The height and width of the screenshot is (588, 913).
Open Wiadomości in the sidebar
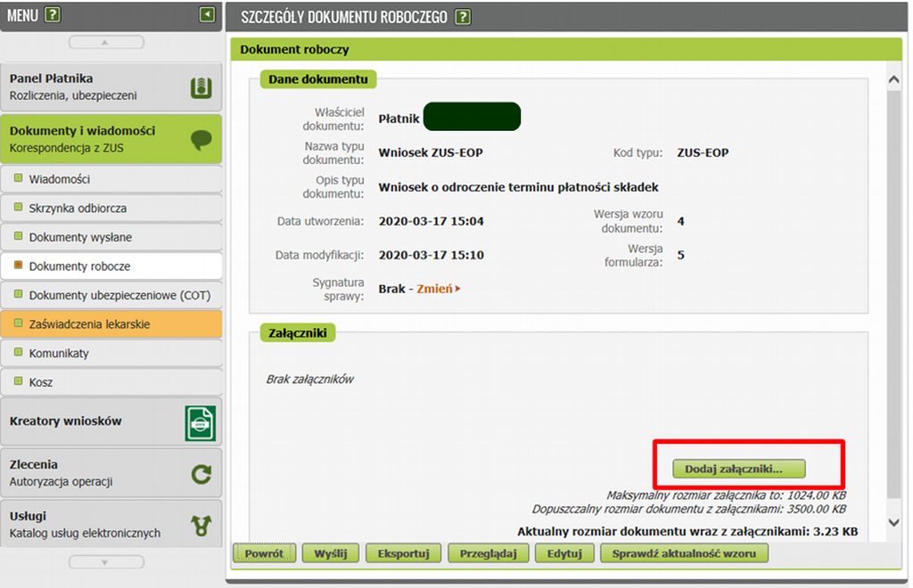tap(59, 179)
